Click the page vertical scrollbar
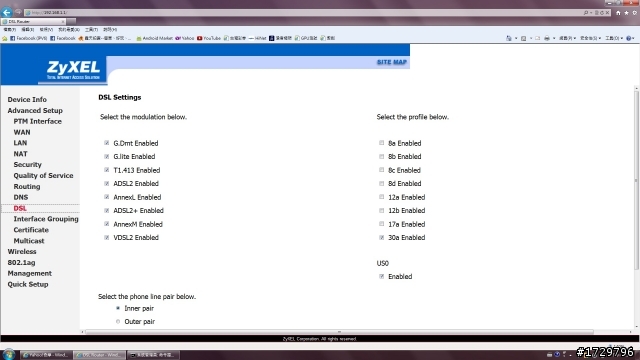Viewport: 640px width, 360px height. pos(636,180)
